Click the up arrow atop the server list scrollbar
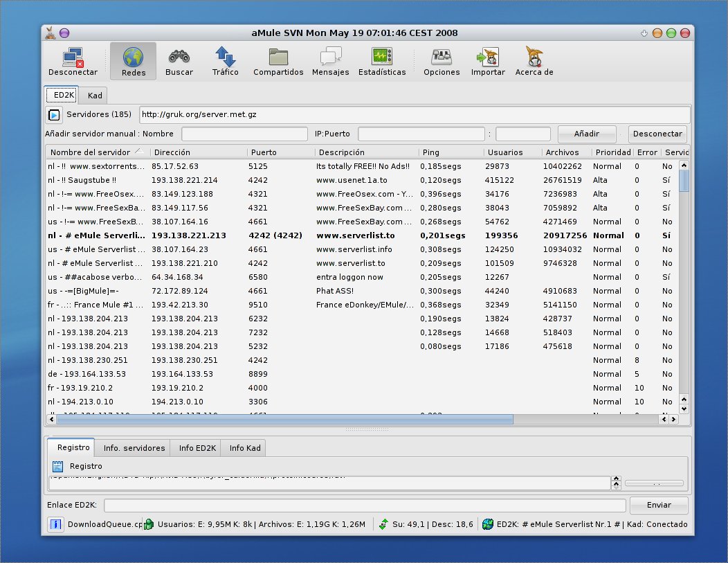The width and height of the screenshot is (728, 563). pyautogui.click(x=684, y=165)
